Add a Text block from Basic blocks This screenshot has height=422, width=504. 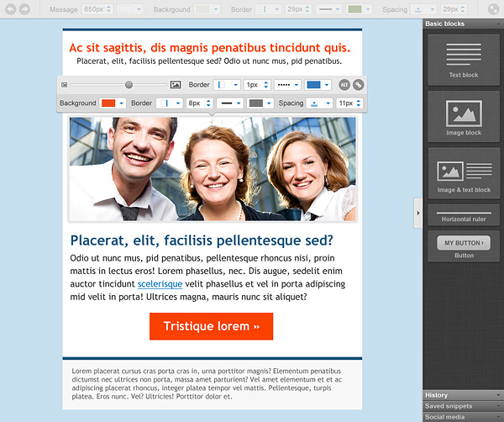pyautogui.click(x=464, y=61)
